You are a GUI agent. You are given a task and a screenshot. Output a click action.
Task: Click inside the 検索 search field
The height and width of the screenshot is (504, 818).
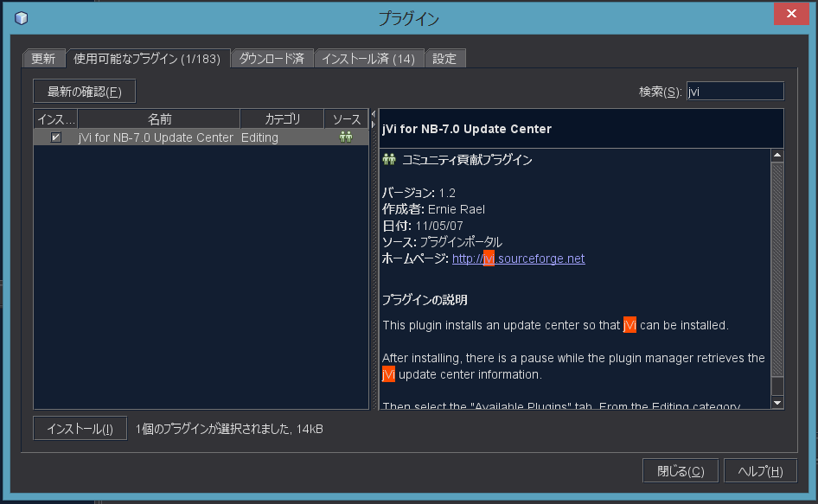[735, 90]
